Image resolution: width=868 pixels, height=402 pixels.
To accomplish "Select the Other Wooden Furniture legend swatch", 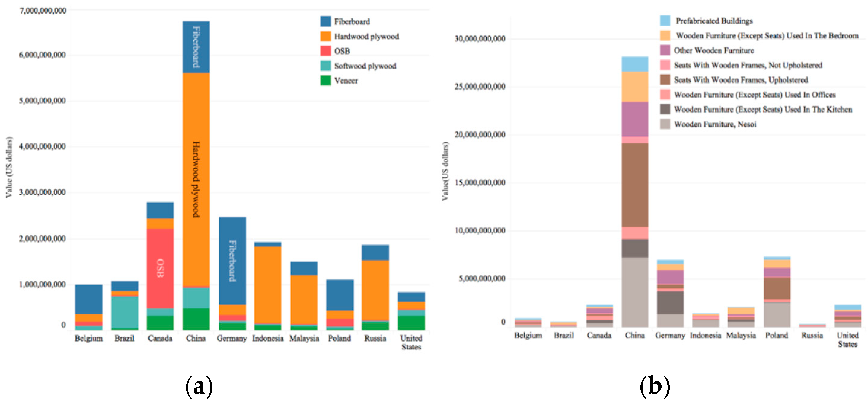I will pyautogui.click(x=665, y=50).
